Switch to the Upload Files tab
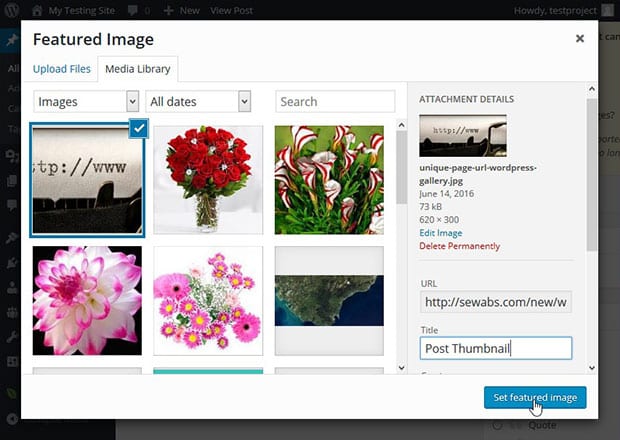Viewport: 620px width, 440px height. click(62, 69)
